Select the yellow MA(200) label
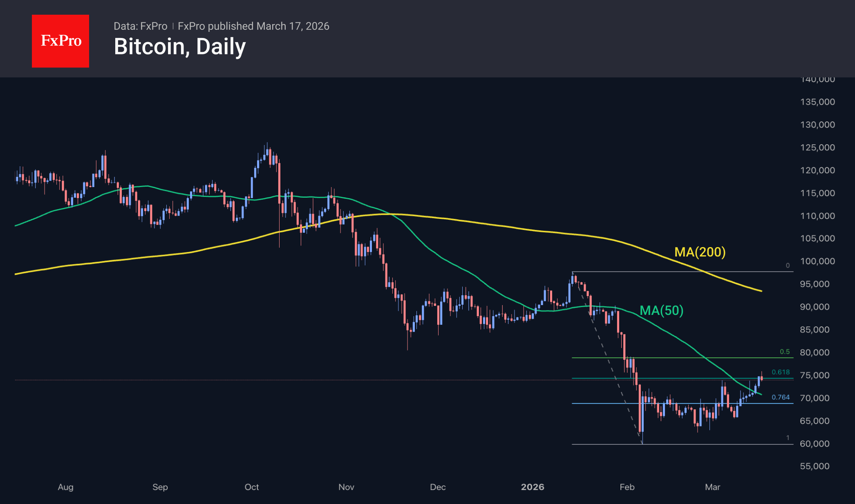855x504 pixels. coord(700,252)
